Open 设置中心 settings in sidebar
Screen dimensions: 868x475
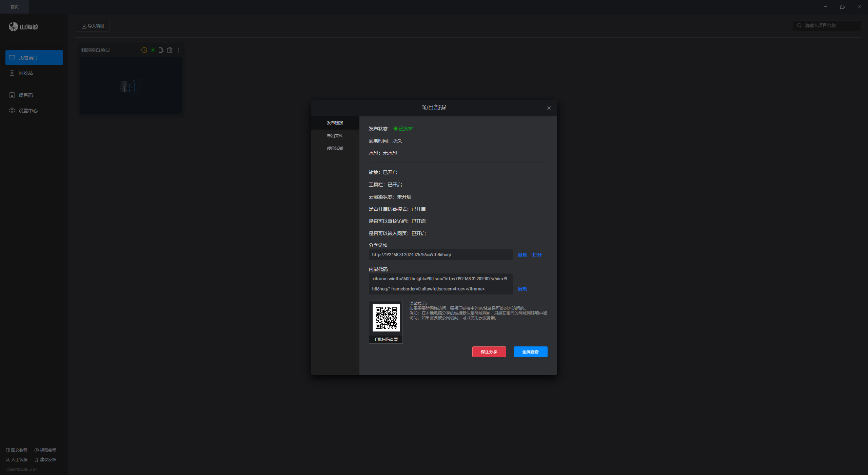pyautogui.click(x=28, y=111)
